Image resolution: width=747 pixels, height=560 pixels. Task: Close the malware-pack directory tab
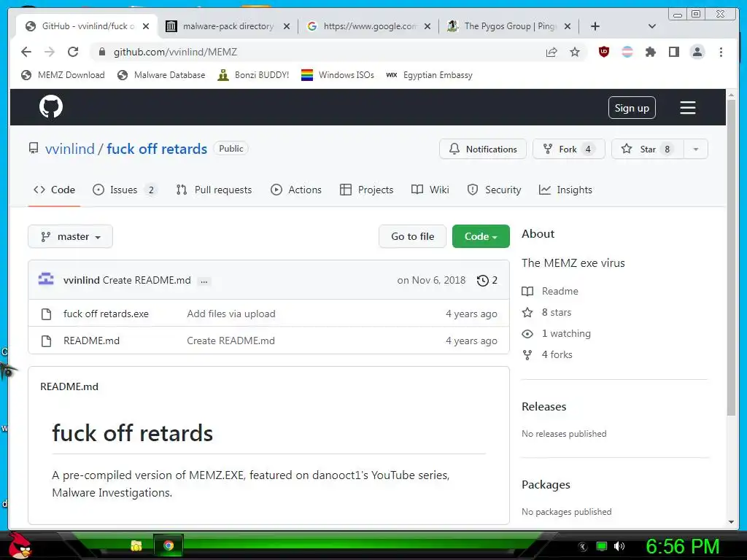pos(286,26)
